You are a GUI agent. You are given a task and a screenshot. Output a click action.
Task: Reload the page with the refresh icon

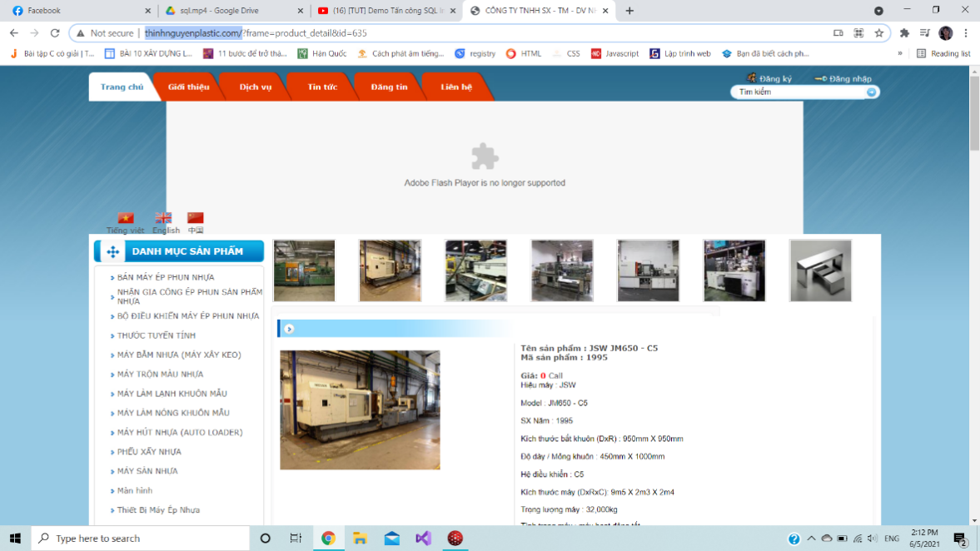pyautogui.click(x=55, y=33)
